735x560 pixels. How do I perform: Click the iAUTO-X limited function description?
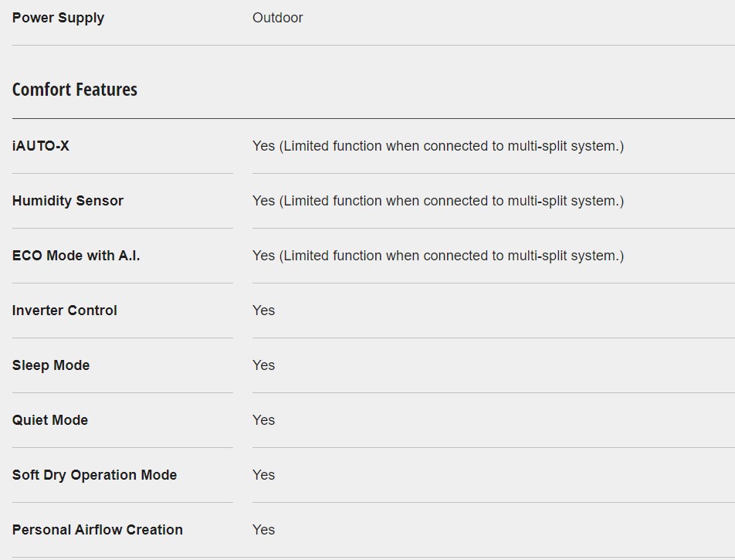[x=438, y=146]
